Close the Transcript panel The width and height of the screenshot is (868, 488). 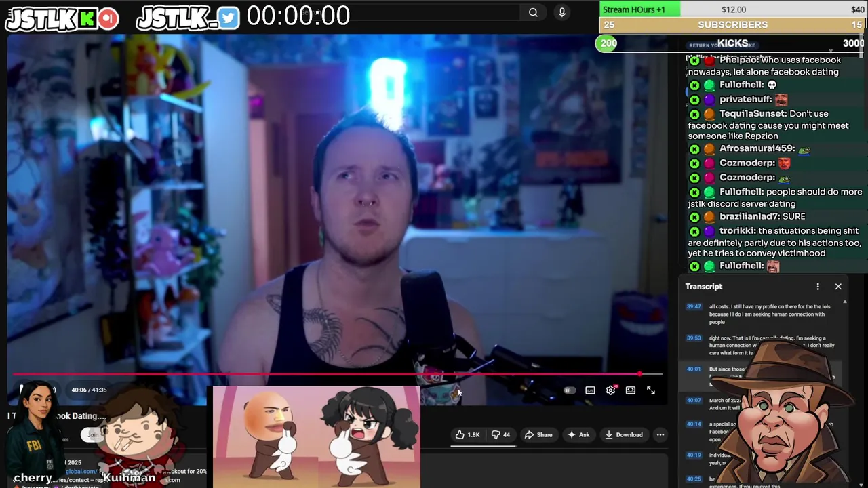point(838,287)
